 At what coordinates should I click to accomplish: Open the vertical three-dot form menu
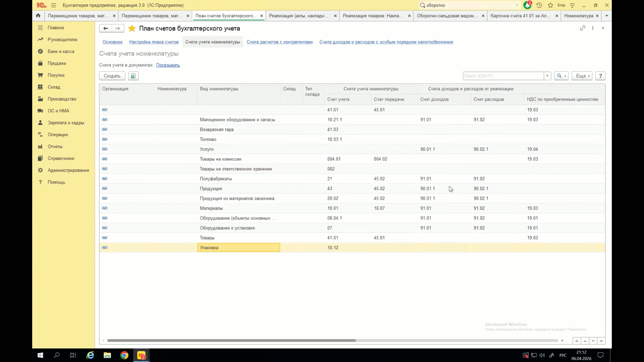(593, 28)
